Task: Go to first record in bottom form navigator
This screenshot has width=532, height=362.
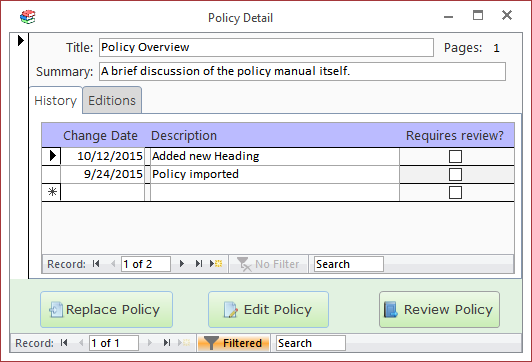Action: click(x=64, y=343)
